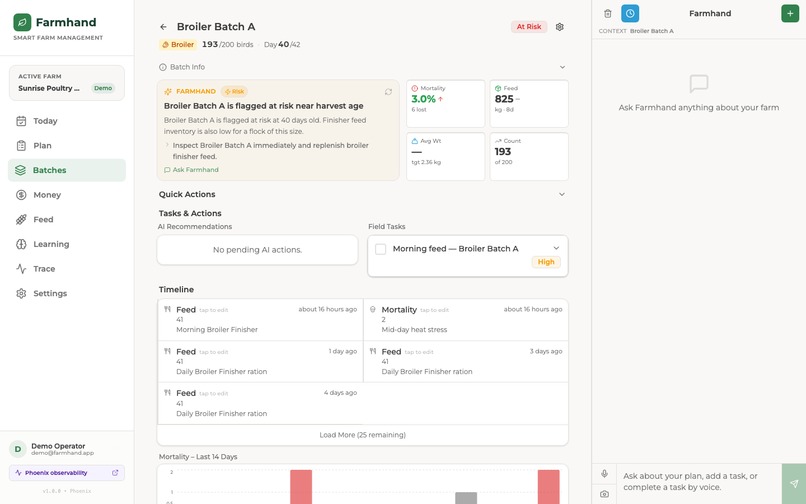This screenshot has width=806, height=504.
Task: Open the Mortality entry Mid-day heat stress
Action: click(466, 319)
